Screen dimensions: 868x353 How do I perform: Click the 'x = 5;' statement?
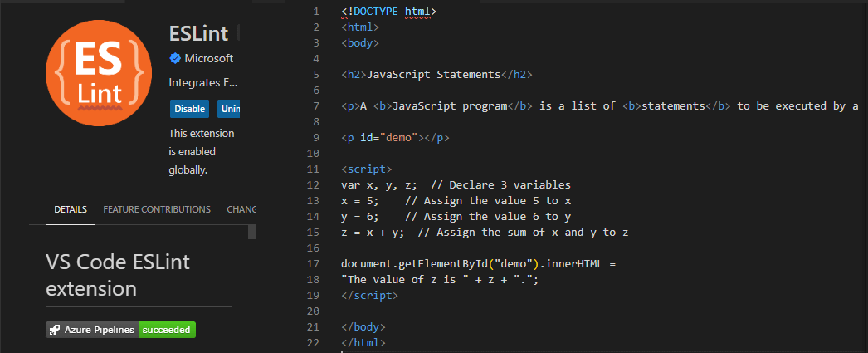coord(360,201)
